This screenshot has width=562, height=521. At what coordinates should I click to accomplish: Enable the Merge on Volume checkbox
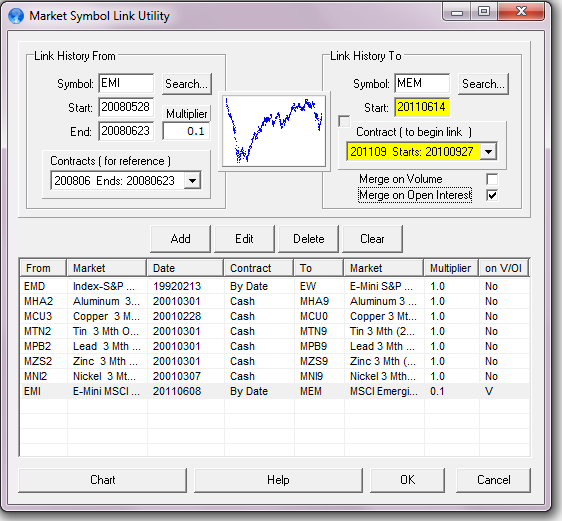492,179
